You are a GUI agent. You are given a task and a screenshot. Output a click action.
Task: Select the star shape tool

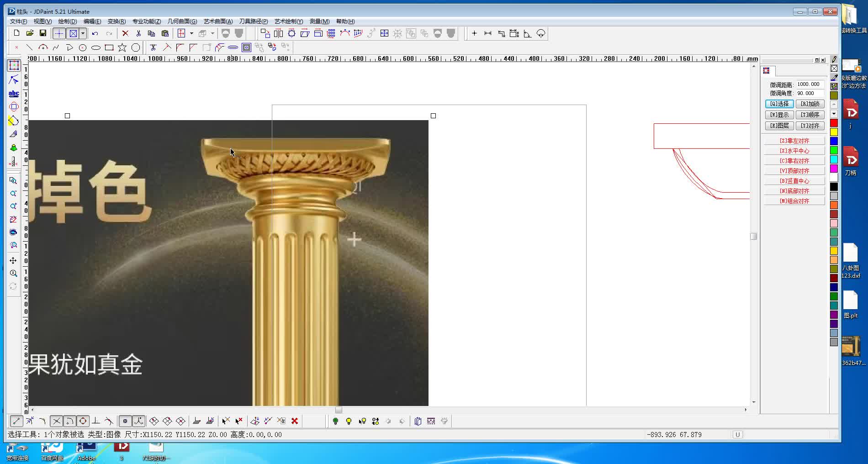(x=122, y=47)
